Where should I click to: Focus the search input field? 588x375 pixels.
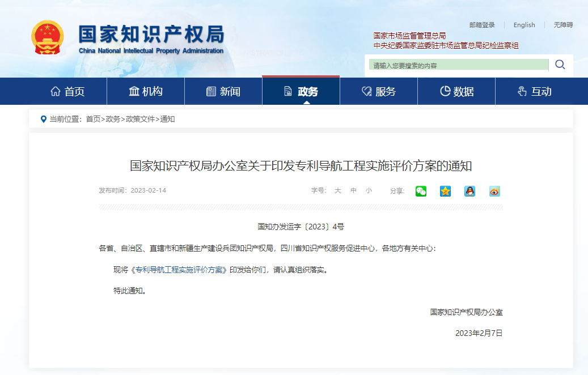tap(459, 65)
